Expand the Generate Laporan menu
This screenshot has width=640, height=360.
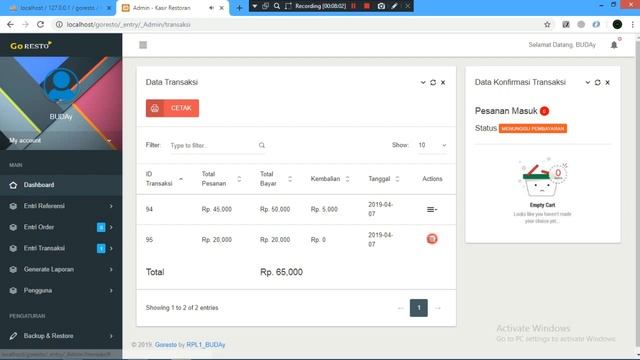point(61,269)
